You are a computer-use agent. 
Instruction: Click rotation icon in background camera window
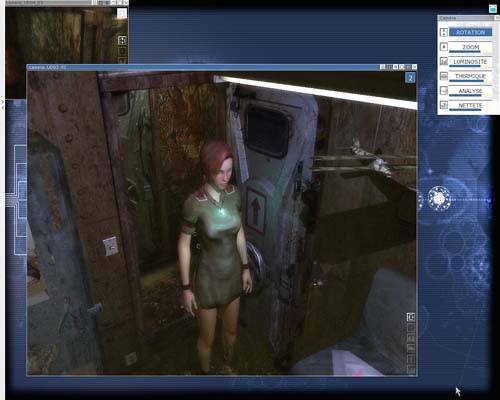(x=122, y=41)
